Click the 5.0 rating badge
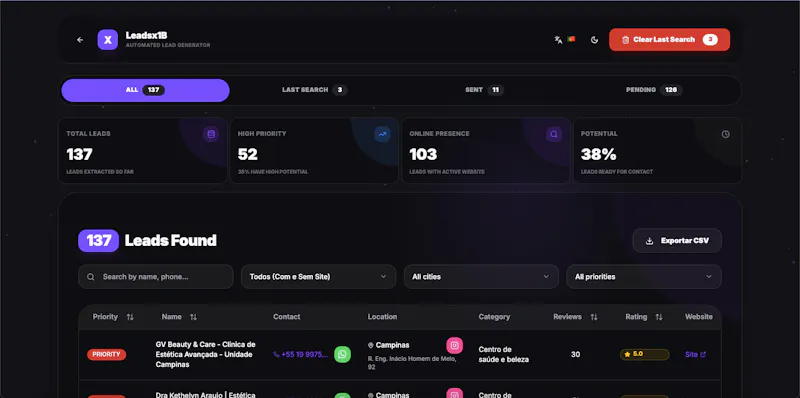The image size is (800, 398). coord(644,354)
